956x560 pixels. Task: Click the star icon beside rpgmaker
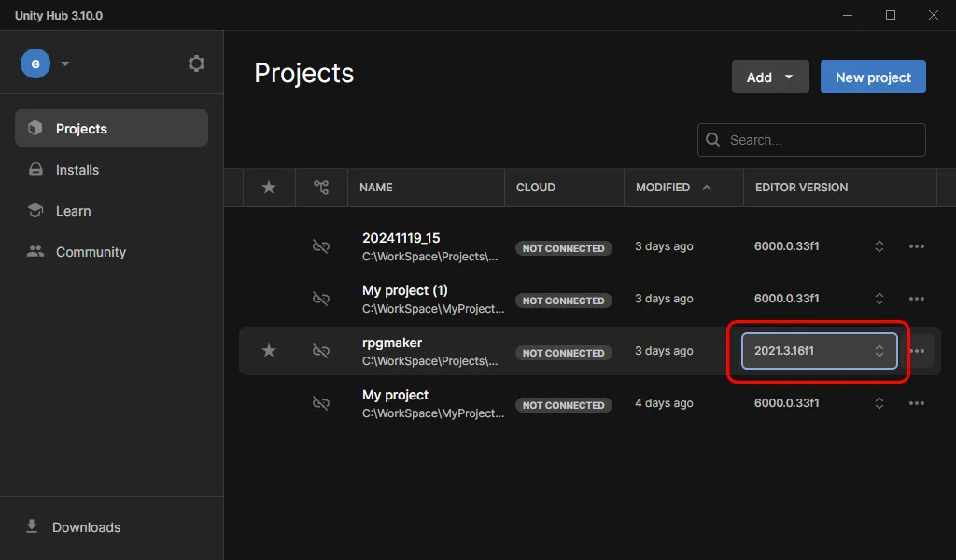click(269, 351)
